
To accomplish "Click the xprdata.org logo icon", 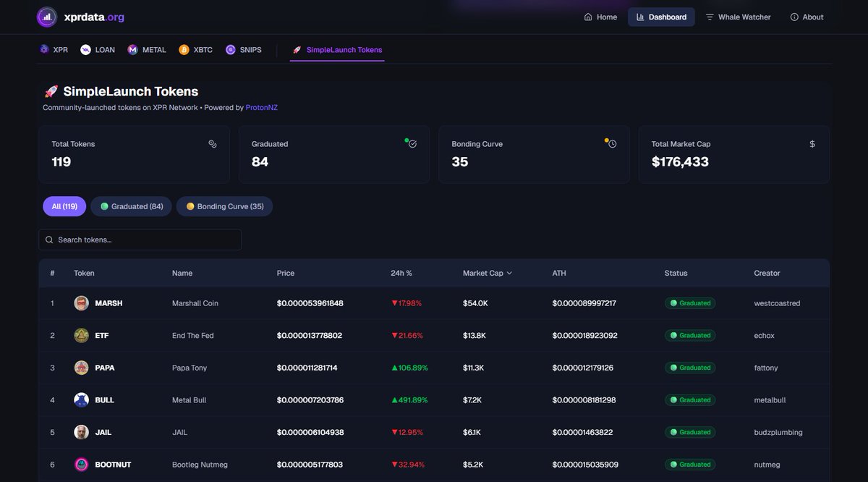I will click(x=47, y=17).
